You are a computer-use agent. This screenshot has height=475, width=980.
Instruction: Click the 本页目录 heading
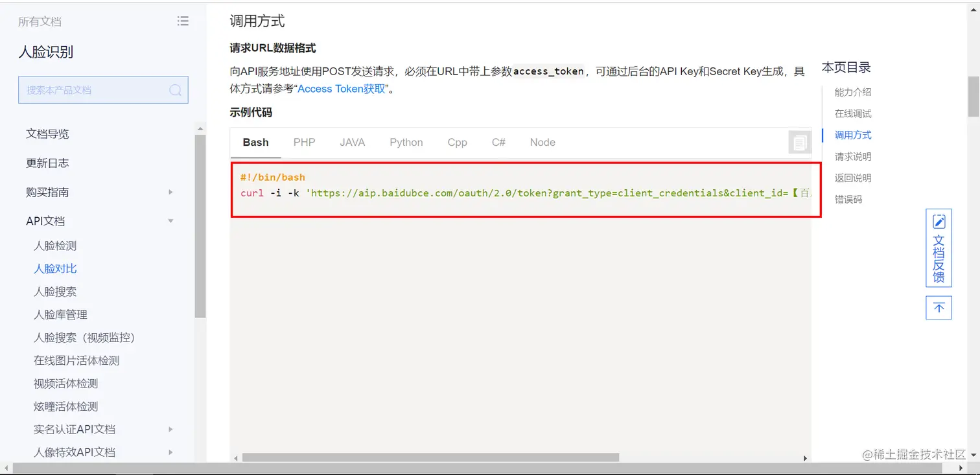pyautogui.click(x=846, y=67)
